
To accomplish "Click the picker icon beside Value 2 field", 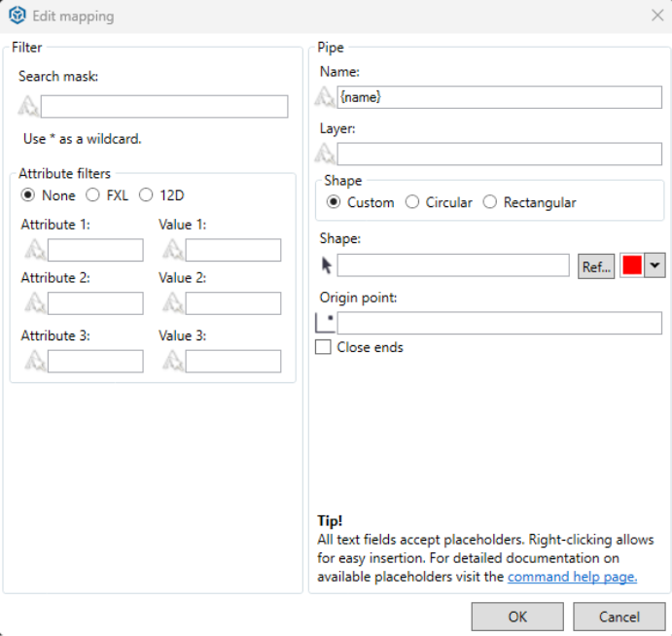I will pyautogui.click(x=173, y=303).
